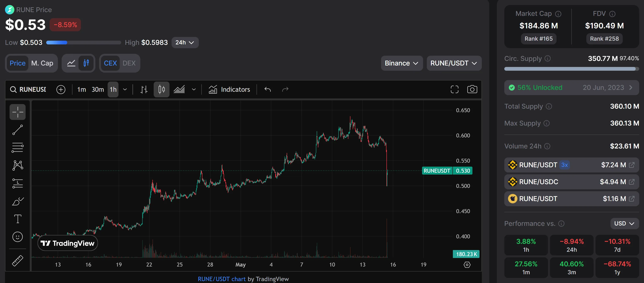This screenshot has height=283, width=644.
Task: Select the pattern drawing tool
Action: 17,166
